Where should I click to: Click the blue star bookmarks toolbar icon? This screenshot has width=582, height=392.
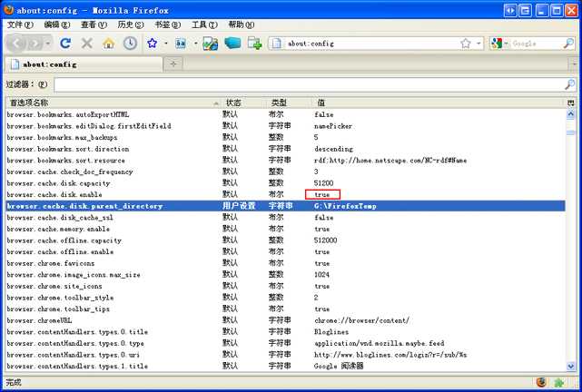153,44
